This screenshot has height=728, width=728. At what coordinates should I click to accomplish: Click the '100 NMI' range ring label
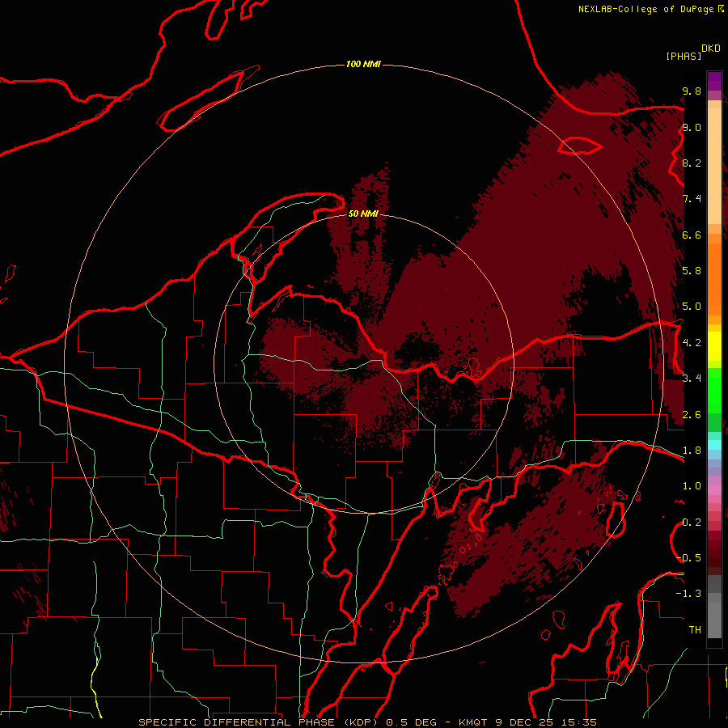363,64
